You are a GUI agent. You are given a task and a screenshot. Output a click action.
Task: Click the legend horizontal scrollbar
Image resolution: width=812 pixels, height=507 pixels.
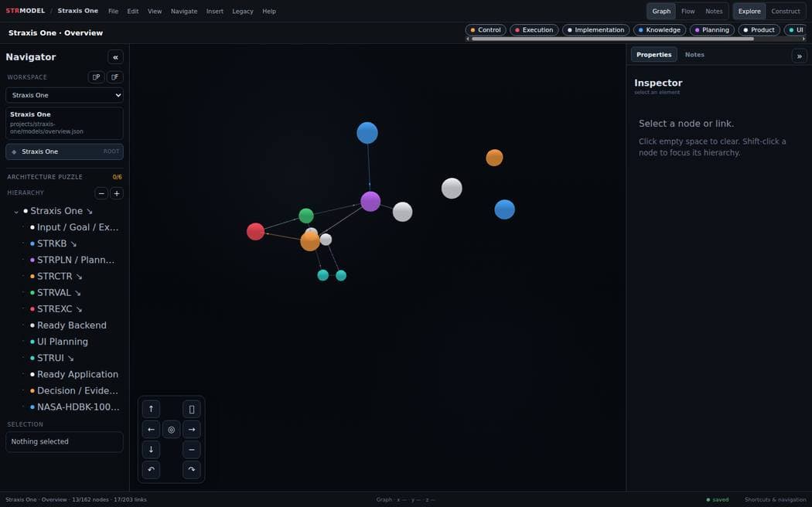coord(612,39)
